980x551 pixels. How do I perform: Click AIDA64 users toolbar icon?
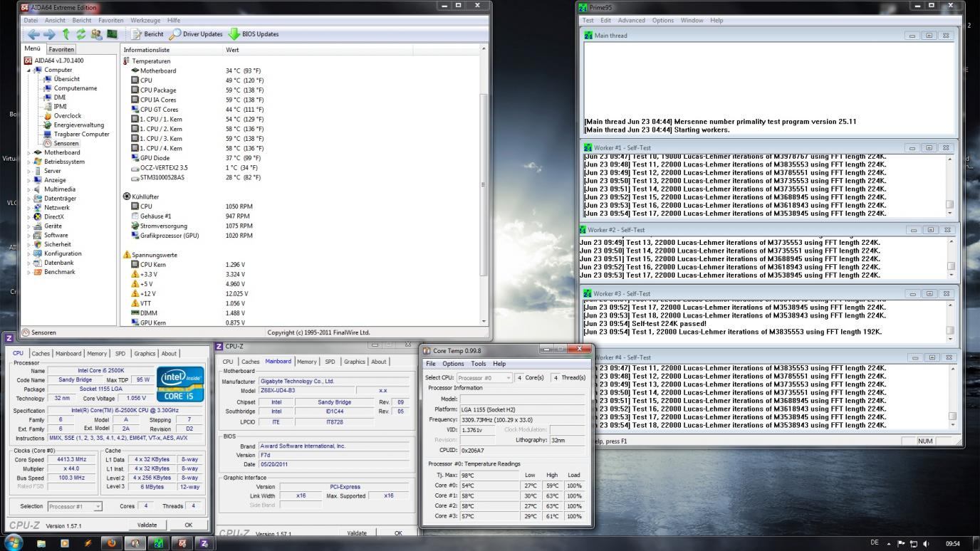[96, 34]
